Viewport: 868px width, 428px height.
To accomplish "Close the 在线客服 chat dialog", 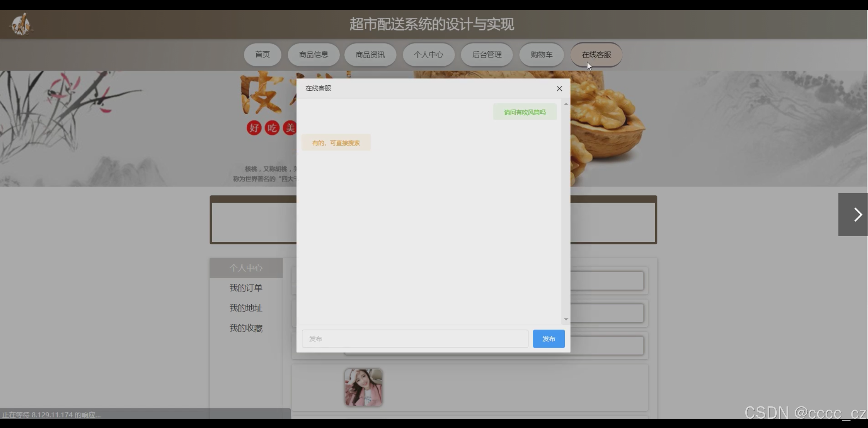I will 559,88.
